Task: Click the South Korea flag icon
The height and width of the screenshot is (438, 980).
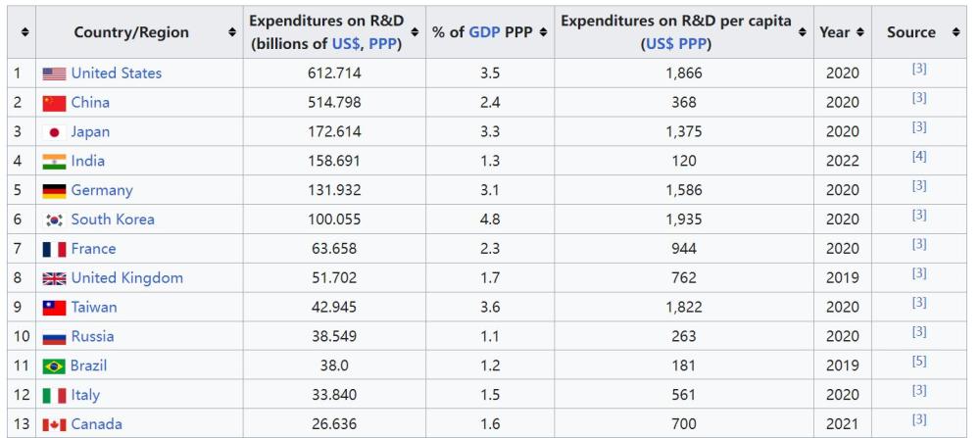Action: (x=54, y=220)
